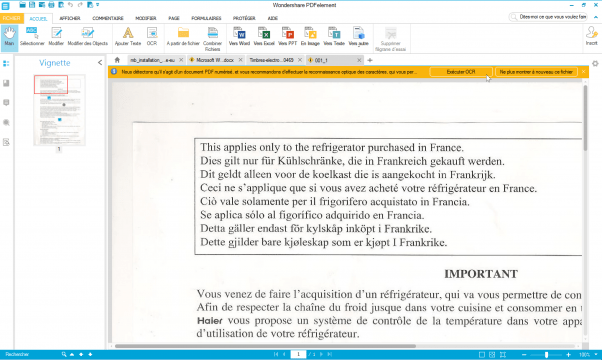
Task: Switch to the MODIFIER ribbon tab
Action: pos(146,18)
